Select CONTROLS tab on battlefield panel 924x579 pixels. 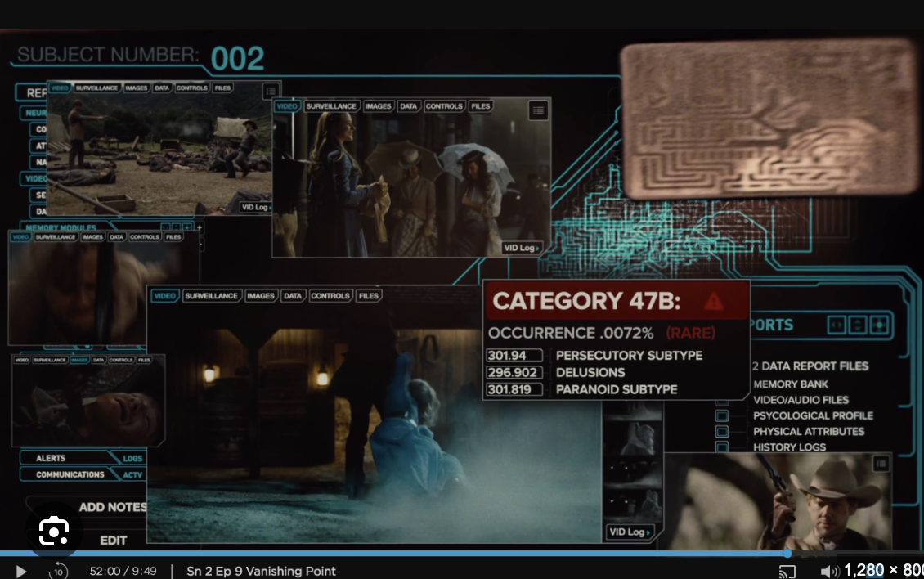click(x=192, y=88)
